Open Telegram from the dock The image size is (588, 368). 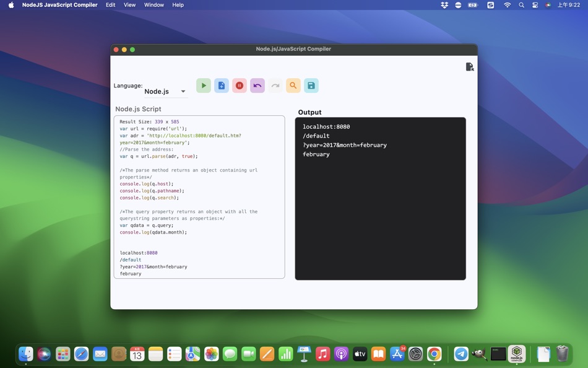[x=461, y=354]
